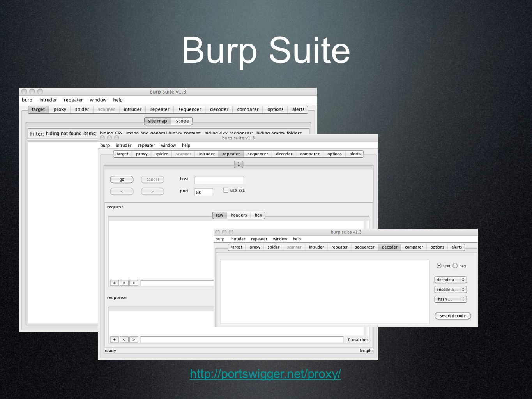The height and width of the screenshot is (399, 532).
Task: Open help menu in back window
Action: 118,100
